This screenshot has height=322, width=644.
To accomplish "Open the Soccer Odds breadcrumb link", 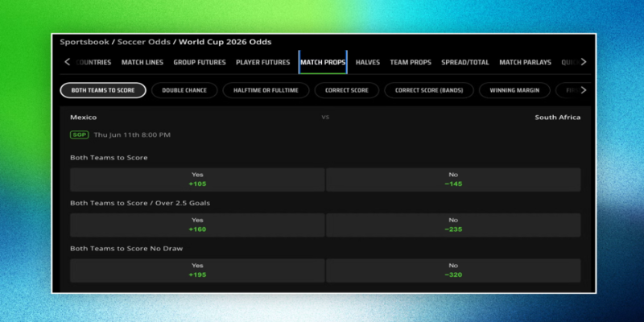I will point(144,42).
